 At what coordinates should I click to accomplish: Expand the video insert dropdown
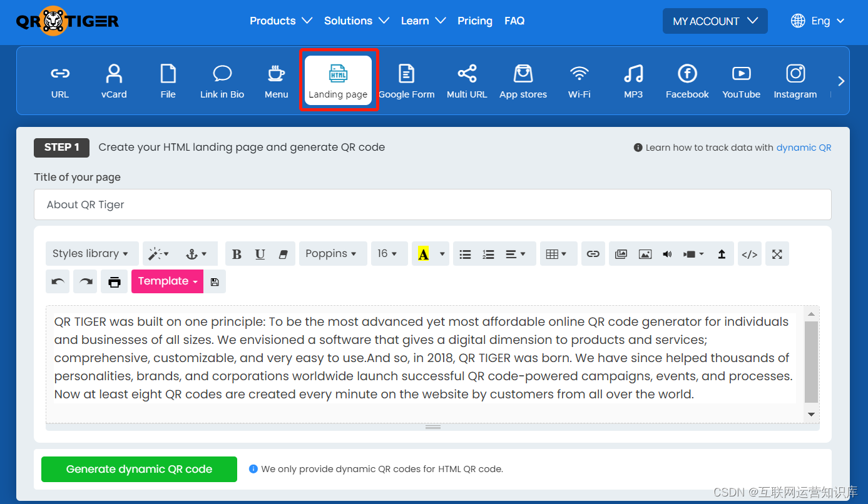(x=694, y=254)
